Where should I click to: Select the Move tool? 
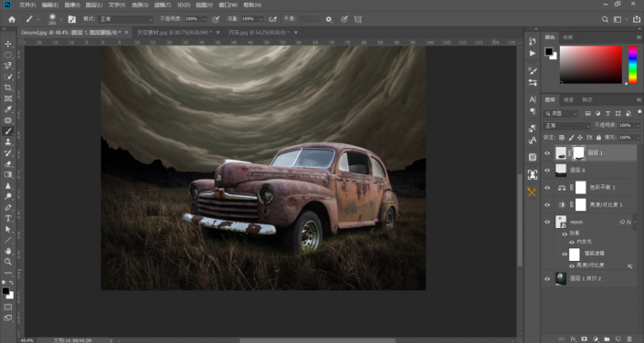click(8, 44)
